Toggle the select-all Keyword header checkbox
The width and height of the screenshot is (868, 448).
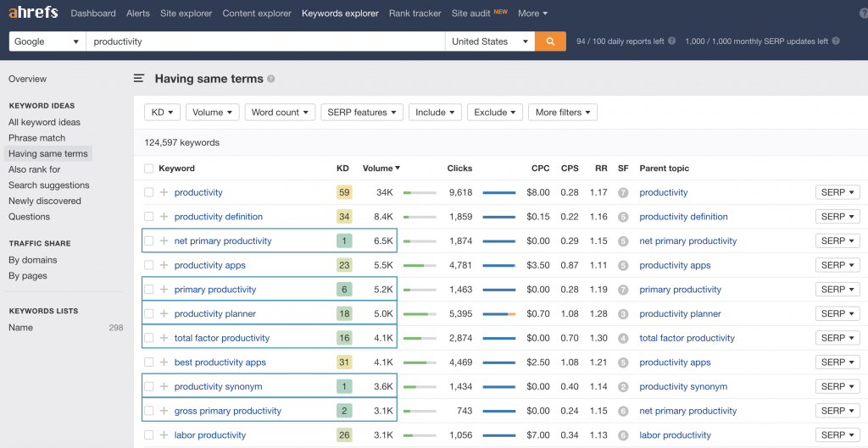click(149, 169)
